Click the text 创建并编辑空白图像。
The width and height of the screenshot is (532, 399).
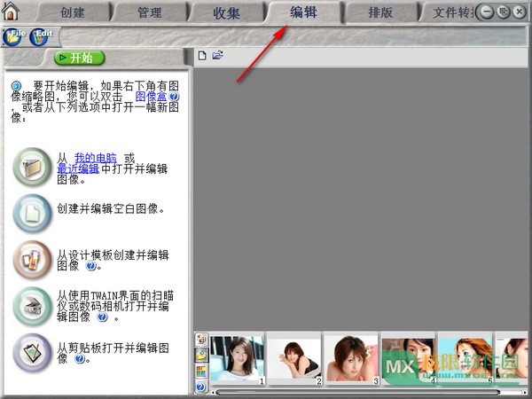click(x=111, y=208)
